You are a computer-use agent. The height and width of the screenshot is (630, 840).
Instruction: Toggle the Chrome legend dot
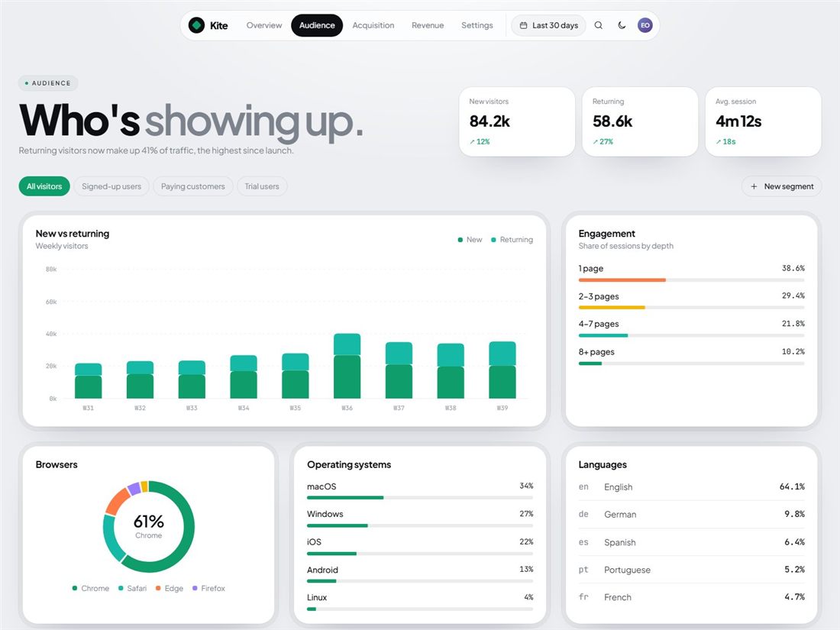tap(75, 588)
